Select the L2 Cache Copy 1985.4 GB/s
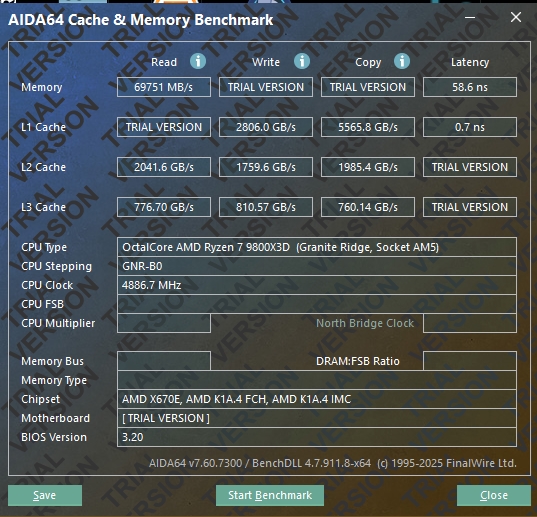 [368, 167]
